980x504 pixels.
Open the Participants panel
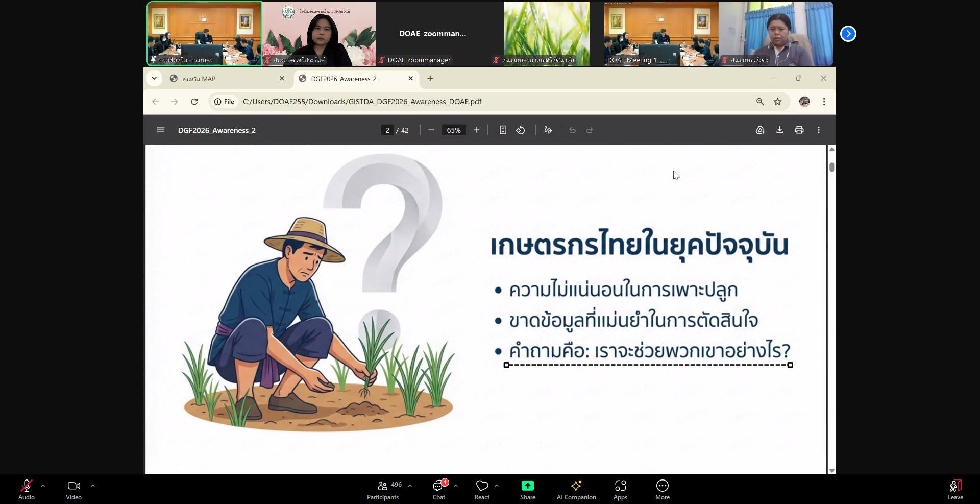coord(383,489)
